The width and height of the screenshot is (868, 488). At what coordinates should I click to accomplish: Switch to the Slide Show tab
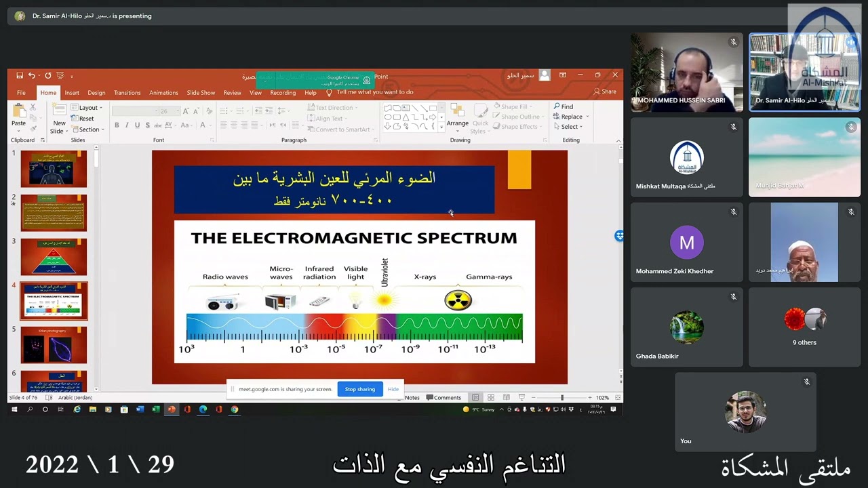click(201, 93)
